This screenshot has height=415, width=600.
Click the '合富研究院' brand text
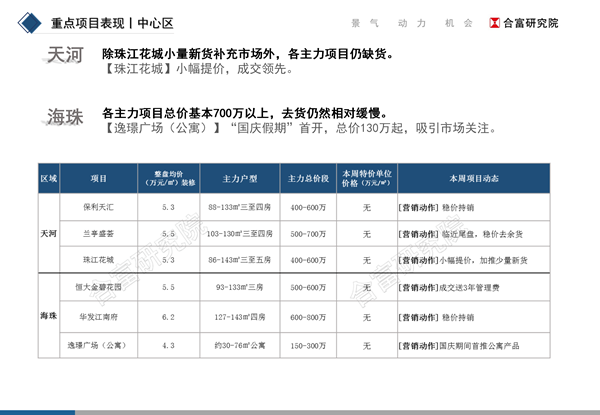531,23
